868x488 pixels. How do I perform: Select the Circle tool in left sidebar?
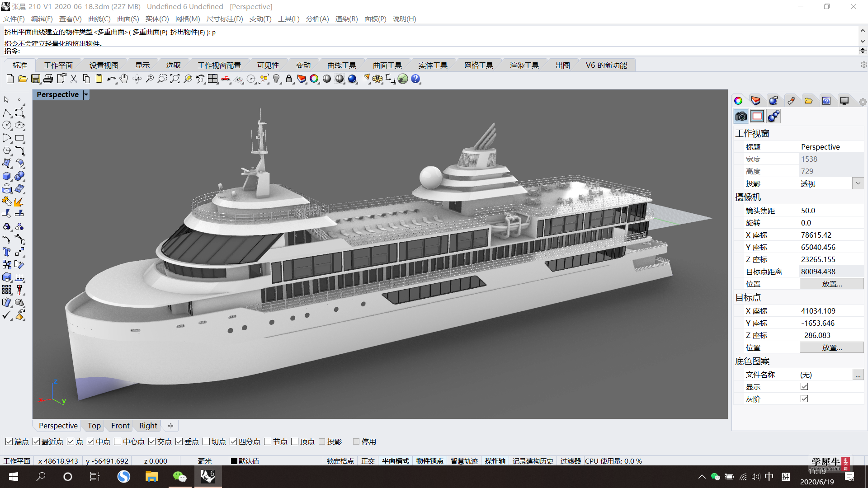click(7, 125)
